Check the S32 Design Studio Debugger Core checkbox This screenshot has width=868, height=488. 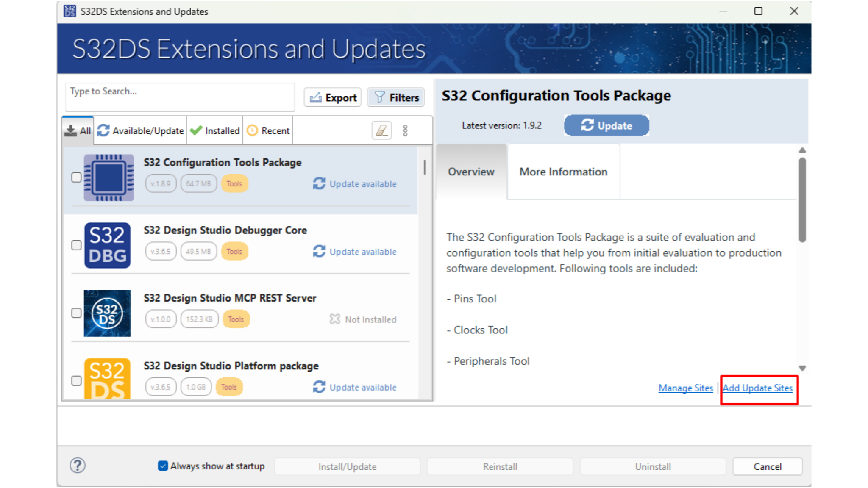tap(76, 245)
